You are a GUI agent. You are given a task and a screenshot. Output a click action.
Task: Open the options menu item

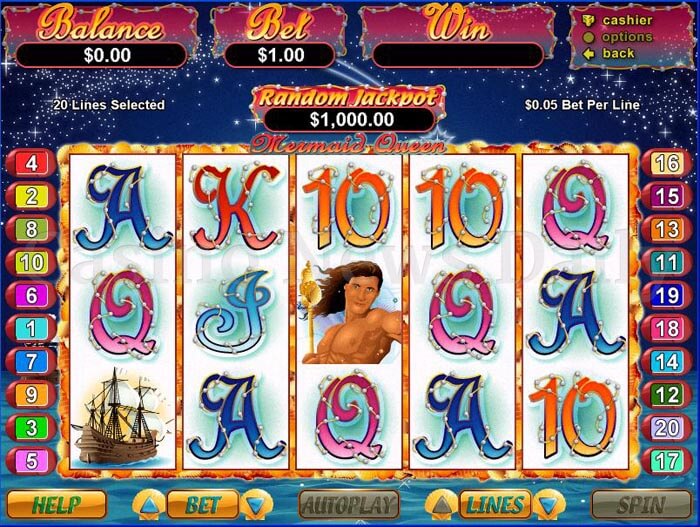[618, 37]
